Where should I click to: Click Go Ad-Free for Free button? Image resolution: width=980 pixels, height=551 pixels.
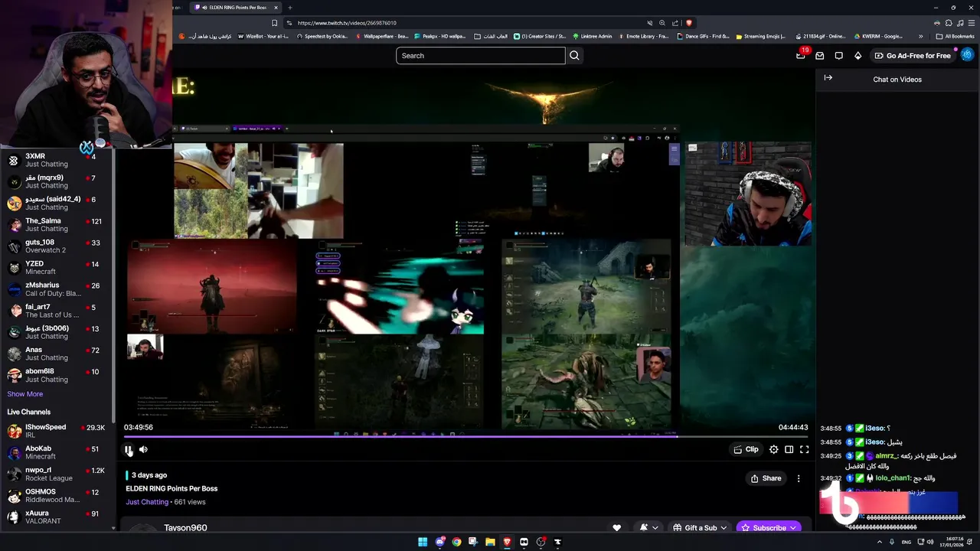pyautogui.click(x=913, y=56)
